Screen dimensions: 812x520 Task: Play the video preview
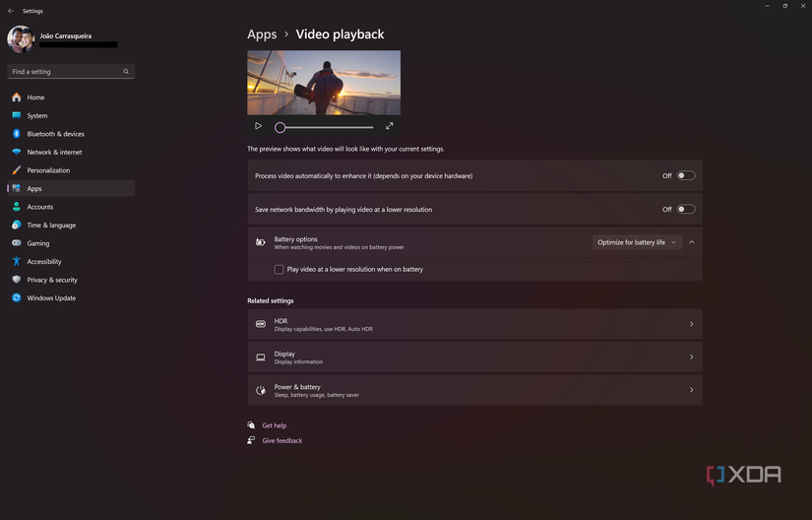(x=258, y=126)
